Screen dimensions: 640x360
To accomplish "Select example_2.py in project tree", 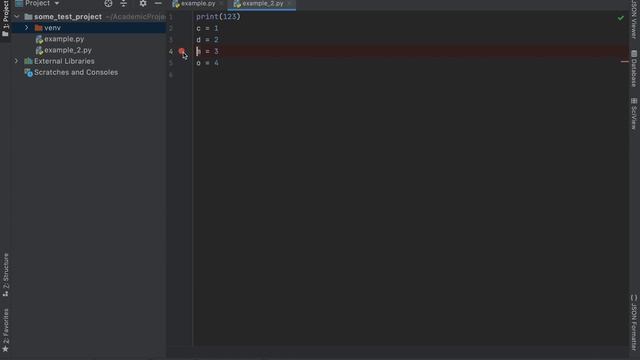I will (68, 50).
